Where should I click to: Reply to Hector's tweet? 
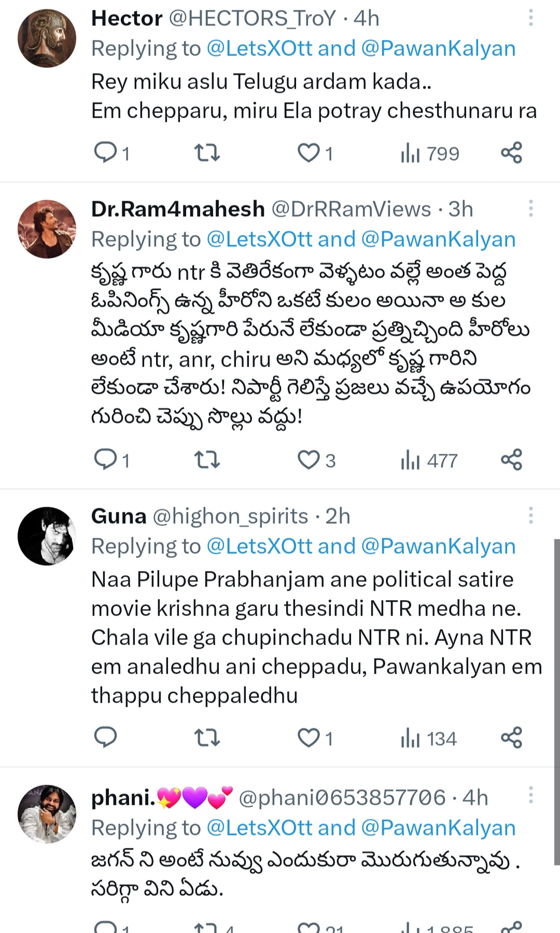pos(106,153)
